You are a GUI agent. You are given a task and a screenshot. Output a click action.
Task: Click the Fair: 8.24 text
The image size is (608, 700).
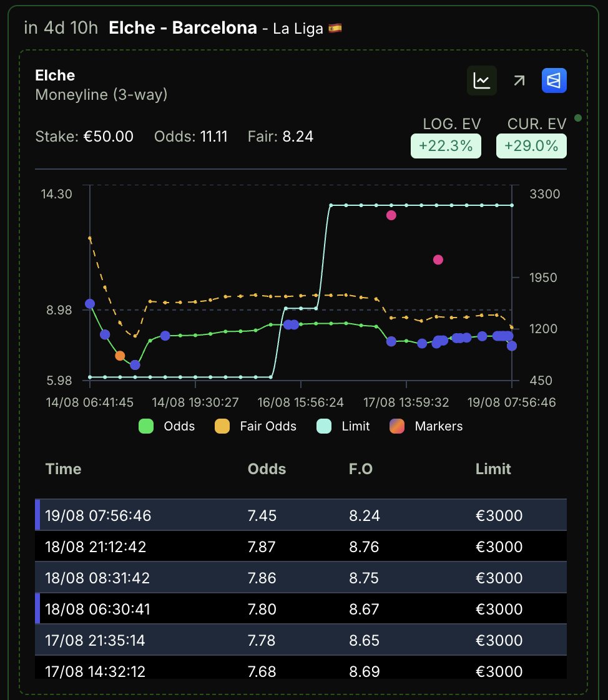click(x=280, y=136)
